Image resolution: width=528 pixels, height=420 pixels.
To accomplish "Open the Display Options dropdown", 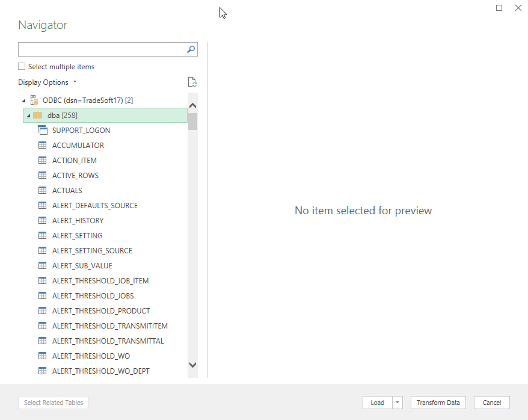I will [48, 82].
